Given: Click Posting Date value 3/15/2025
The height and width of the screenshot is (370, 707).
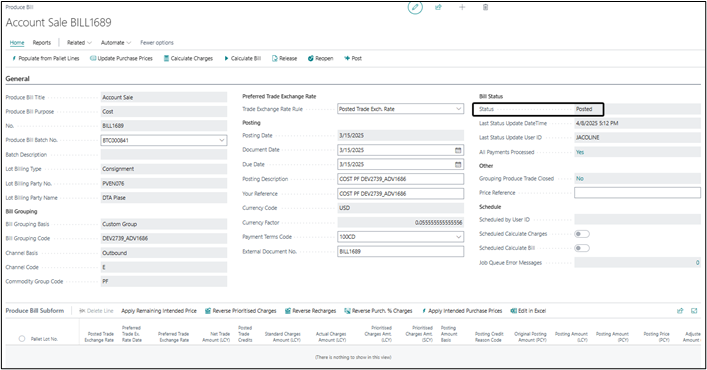Looking at the screenshot, I should (x=351, y=136).
